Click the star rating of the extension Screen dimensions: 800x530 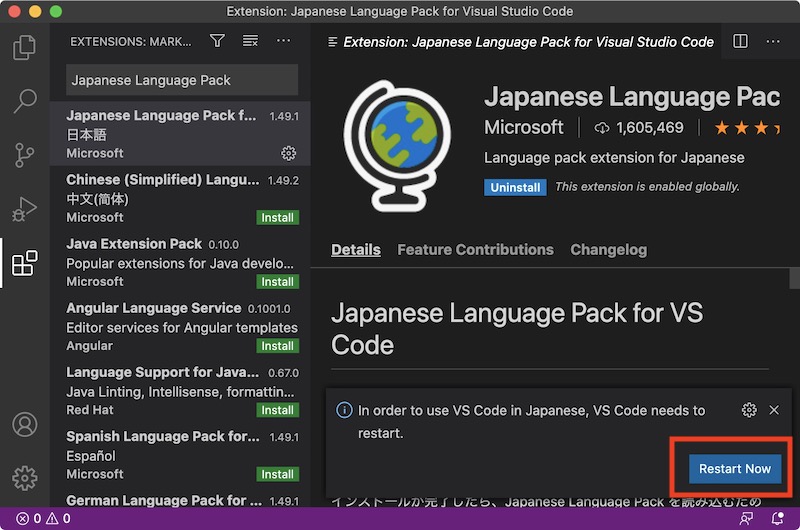747,128
